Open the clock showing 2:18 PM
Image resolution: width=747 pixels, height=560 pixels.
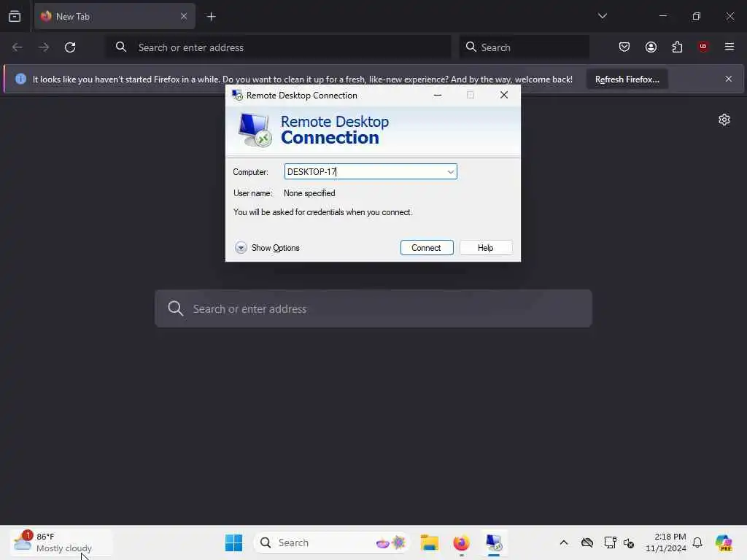pos(665,542)
